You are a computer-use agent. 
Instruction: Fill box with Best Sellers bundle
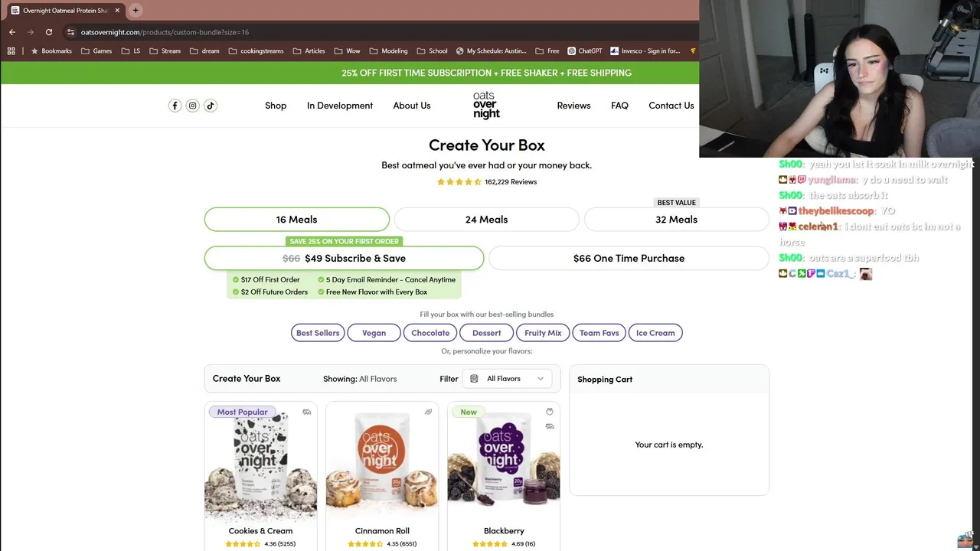point(318,333)
